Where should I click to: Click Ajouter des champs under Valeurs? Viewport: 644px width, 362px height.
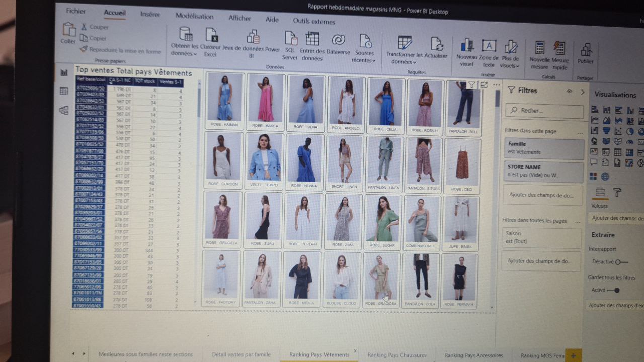pyautogui.click(x=617, y=218)
